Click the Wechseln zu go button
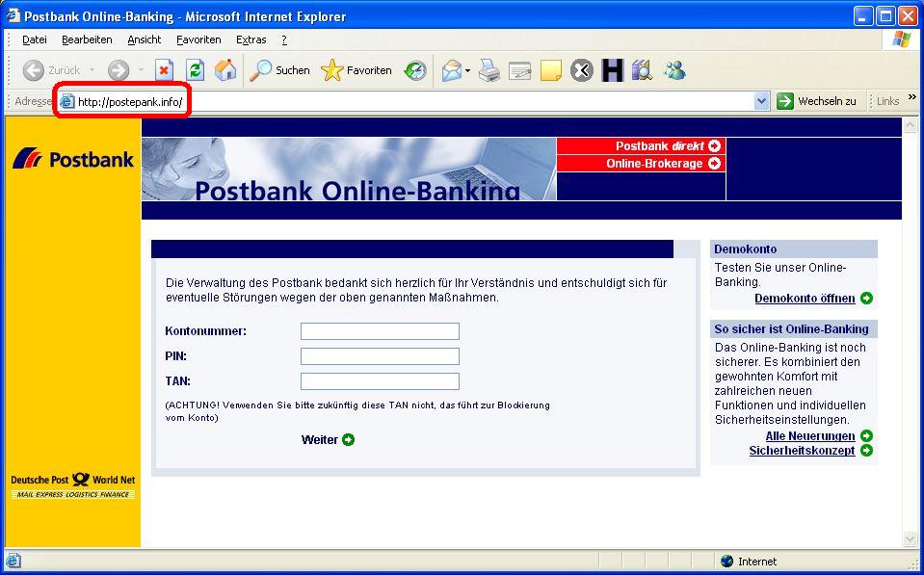Image resolution: width=924 pixels, height=575 pixels. pos(816,101)
